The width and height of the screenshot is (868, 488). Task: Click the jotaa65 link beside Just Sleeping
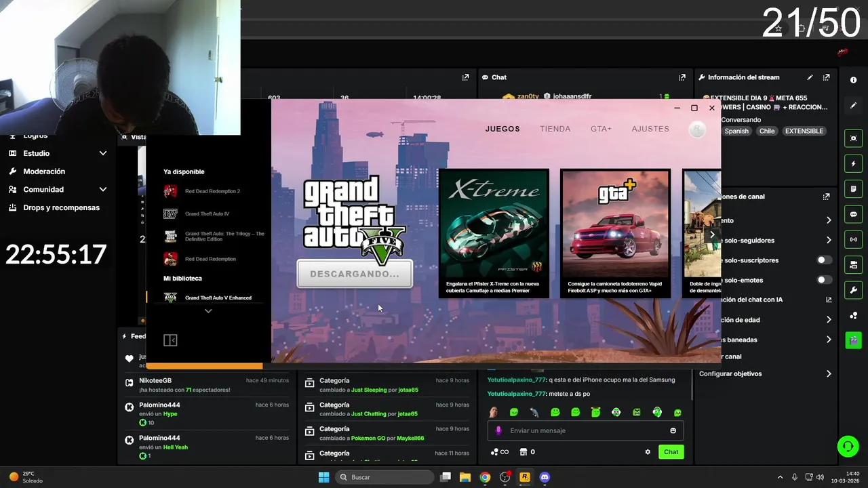click(408, 390)
